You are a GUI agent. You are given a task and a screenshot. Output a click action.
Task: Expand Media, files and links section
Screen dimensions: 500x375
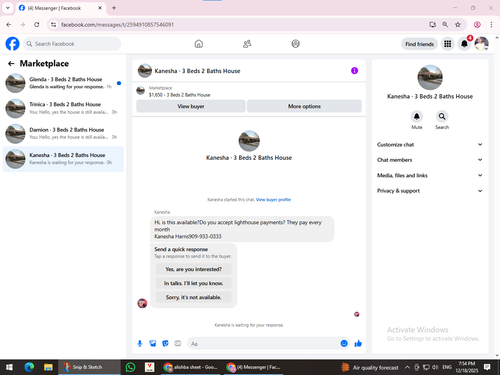click(x=430, y=175)
